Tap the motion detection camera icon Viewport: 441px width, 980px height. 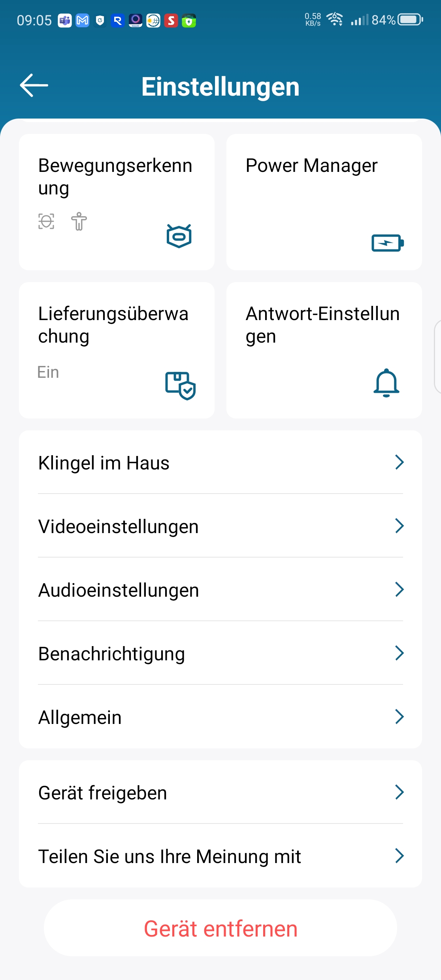(x=179, y=236)
